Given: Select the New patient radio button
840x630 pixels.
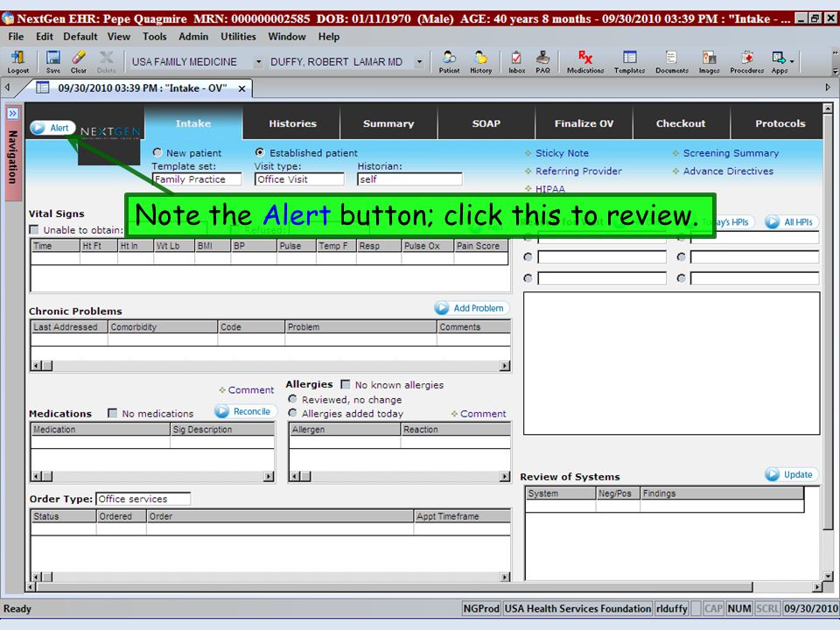Looking at the screenshot, I should [x=157, y=152].
